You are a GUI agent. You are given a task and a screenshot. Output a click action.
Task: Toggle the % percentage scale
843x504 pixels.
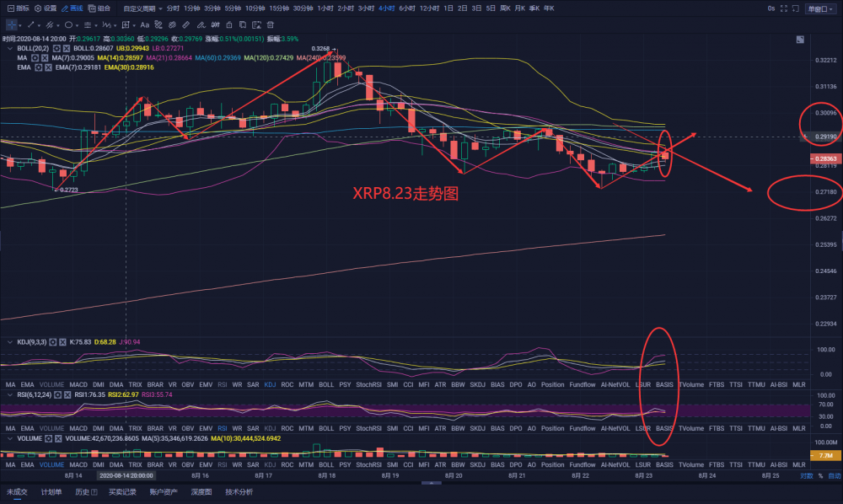click(820, 476)
